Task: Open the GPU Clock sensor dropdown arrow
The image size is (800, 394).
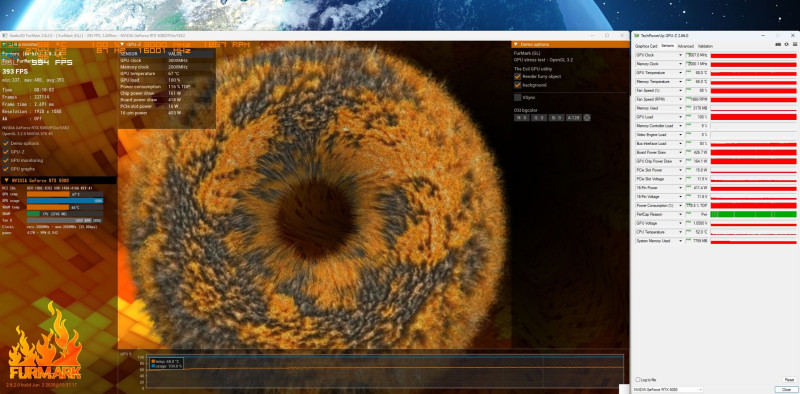Action: click(680, 55)
